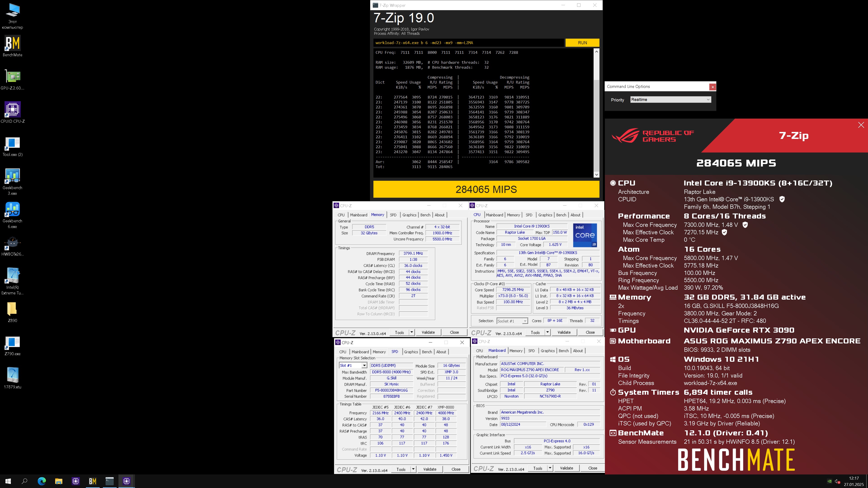Open Slot #1 dropdown in SPD window
This screenshot has height=488, width=868.
click(x=353, y=365)
